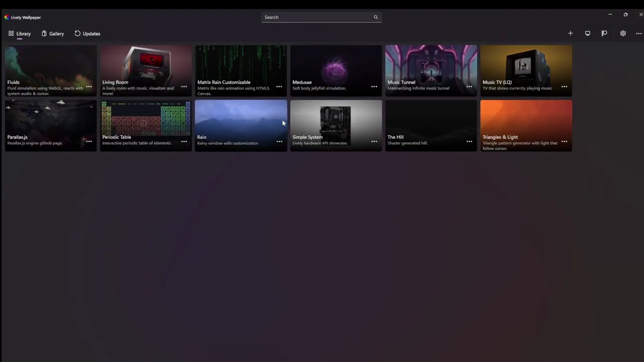
Task: Click the Lively Wallpaper app logo
Action: coord(7,17)
